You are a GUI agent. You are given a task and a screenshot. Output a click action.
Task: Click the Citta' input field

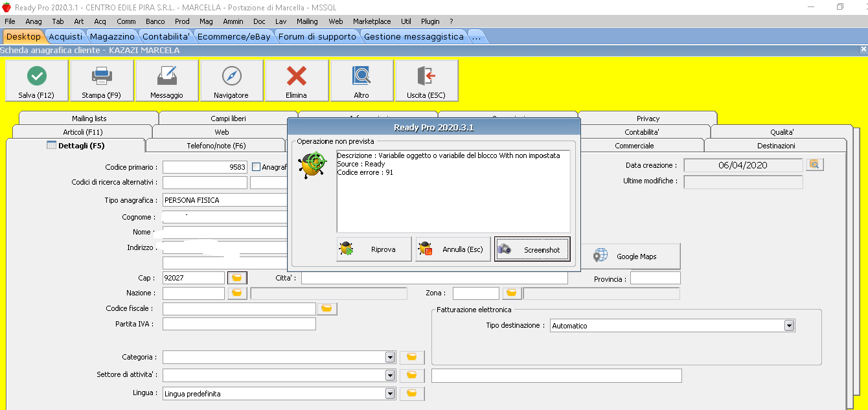pyautogui.click(x=434, y=278)
